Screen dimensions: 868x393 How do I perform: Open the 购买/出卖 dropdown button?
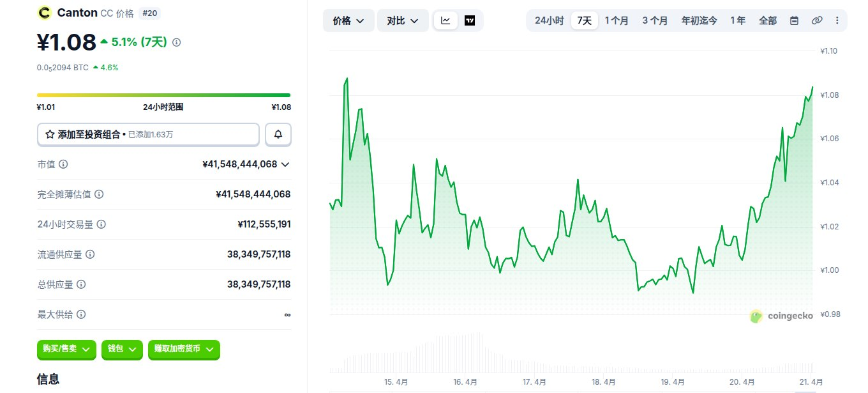pos(66,349)
